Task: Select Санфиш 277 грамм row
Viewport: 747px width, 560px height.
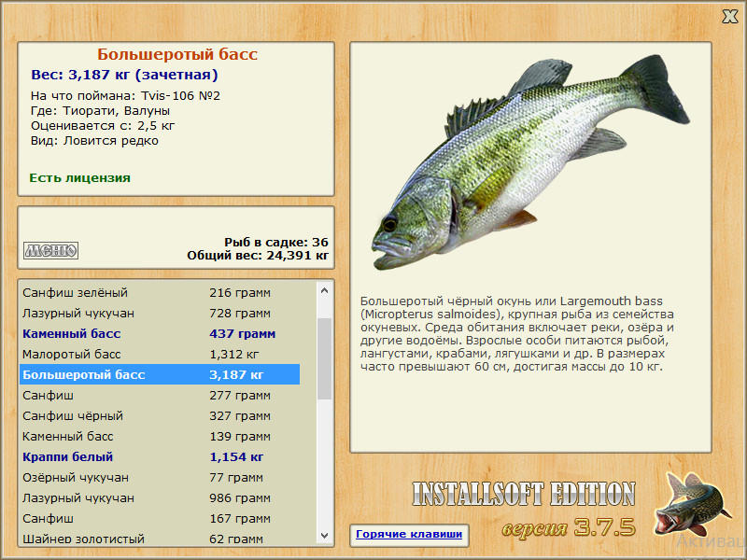Action: (x=160, y=395)
